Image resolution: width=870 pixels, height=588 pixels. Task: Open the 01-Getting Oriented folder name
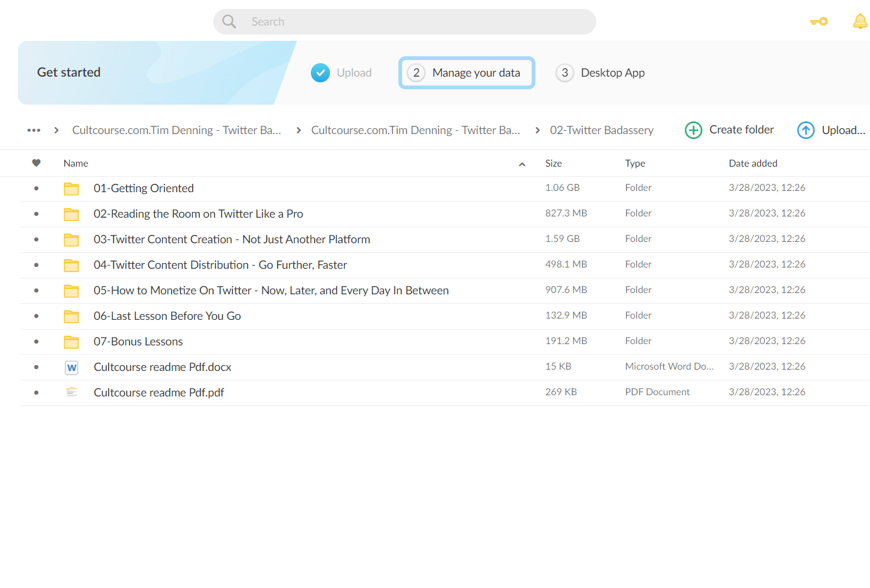pos(144,188)
